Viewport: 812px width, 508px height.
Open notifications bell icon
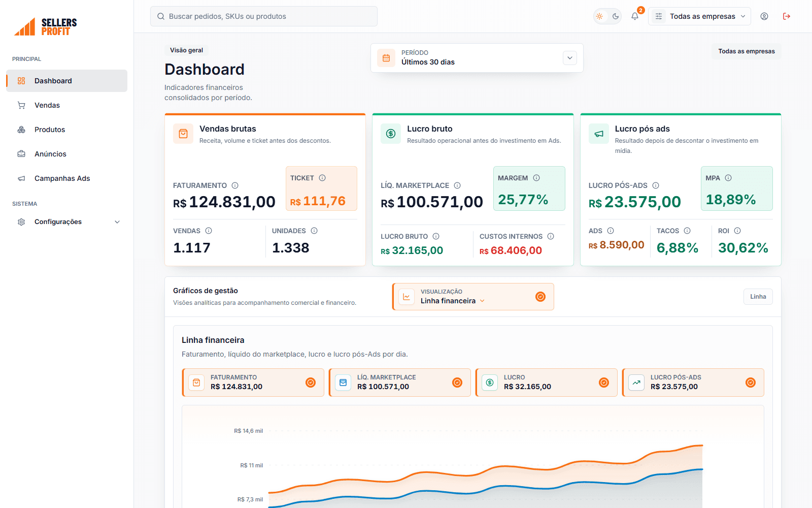[635, 16]
